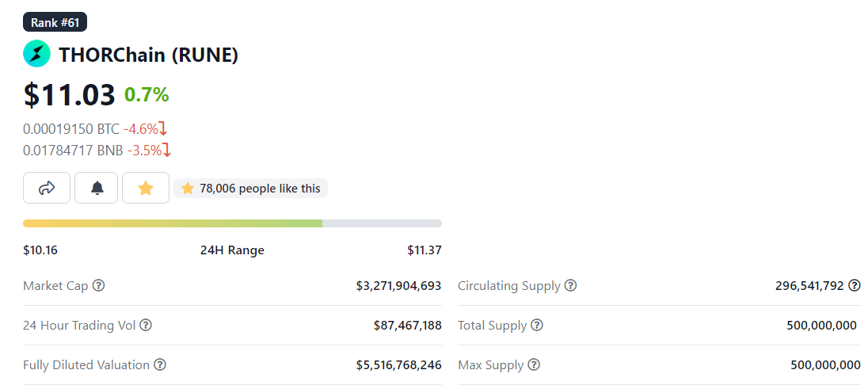This screenshot has height=389, width=868.
Task: Open Market Cap help question icon
Action: click(x=98, y=286)
